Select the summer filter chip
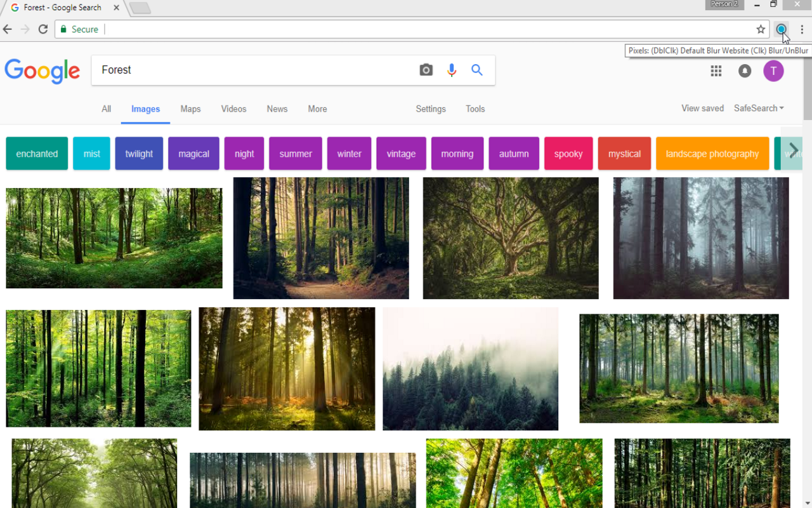 coord(296,154)
